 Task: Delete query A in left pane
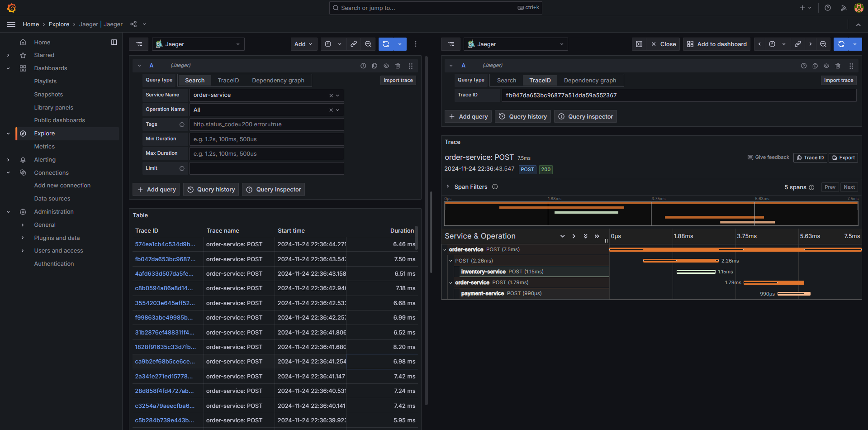[398, 66]
